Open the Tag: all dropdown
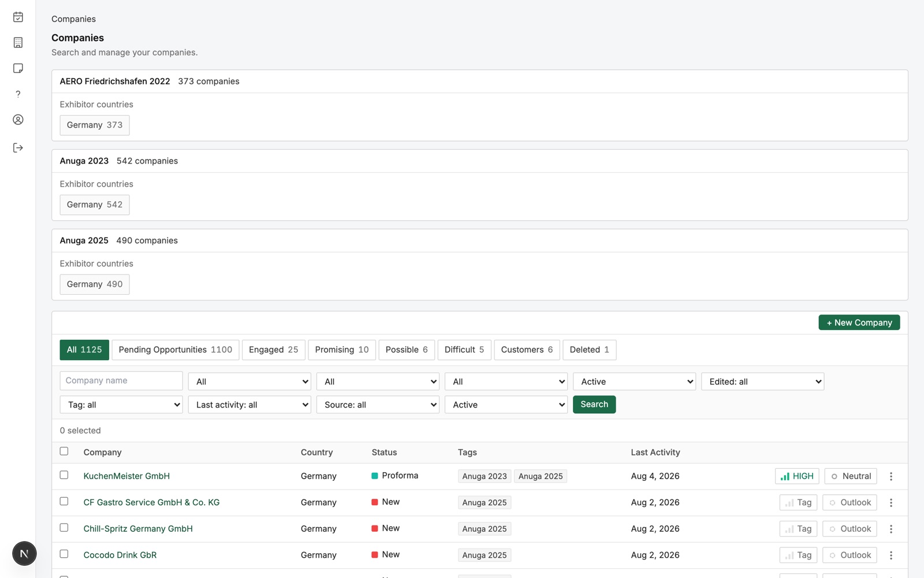The image size is (924, 578). (x=121, y=405)
